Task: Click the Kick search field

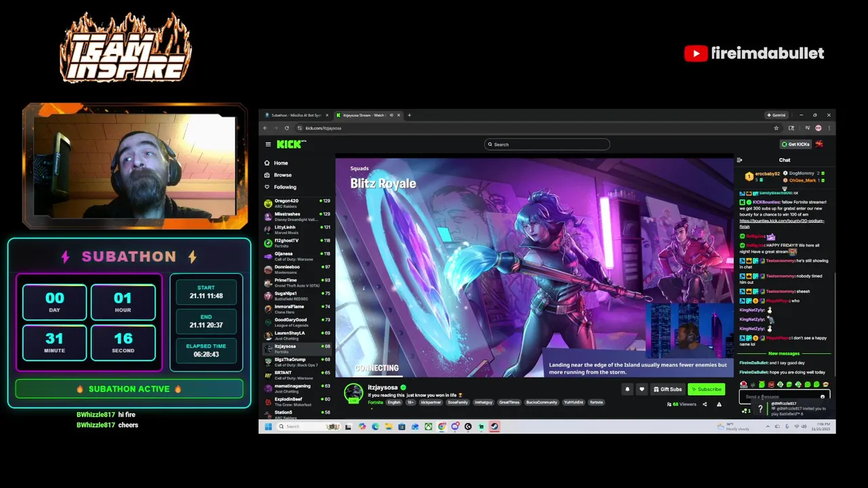Action: tap(547, 144)
